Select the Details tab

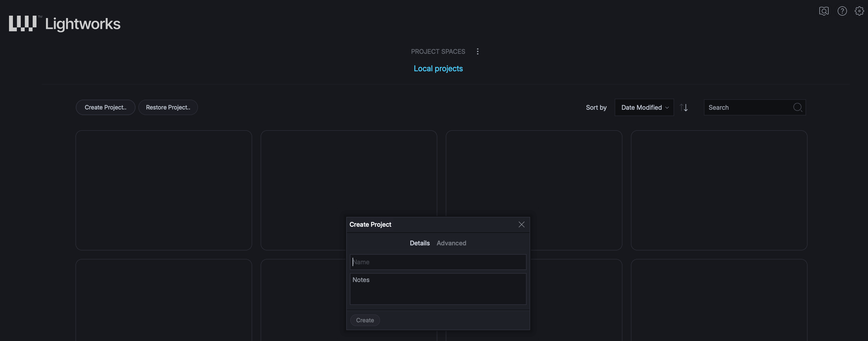(420, 243)
